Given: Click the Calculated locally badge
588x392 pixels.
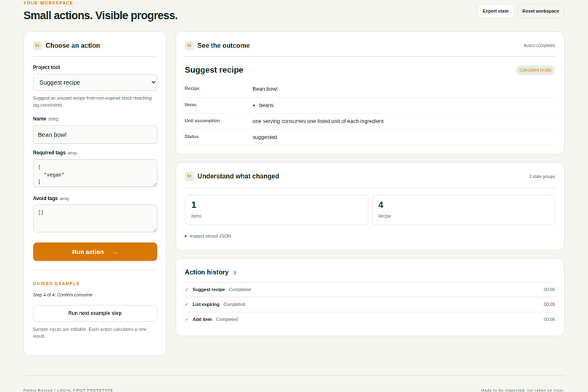Looking at the screenshot, I should coord(535,70).
